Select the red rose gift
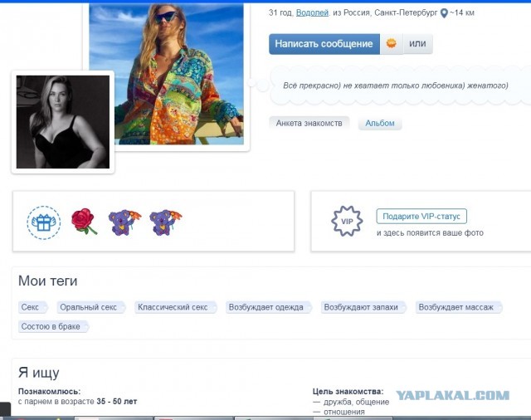 coord(84,221)
